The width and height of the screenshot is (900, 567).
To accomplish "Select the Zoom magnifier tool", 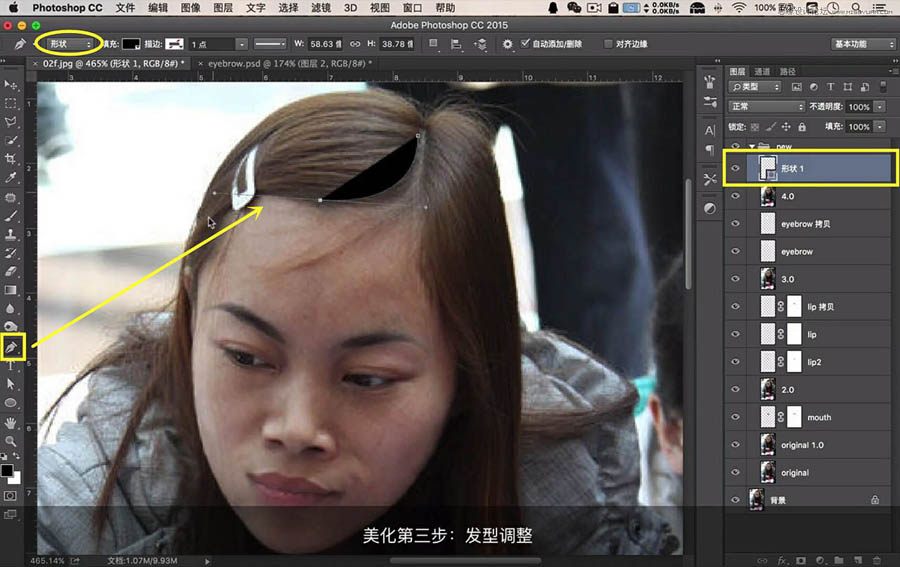I will tap(10, 441).
